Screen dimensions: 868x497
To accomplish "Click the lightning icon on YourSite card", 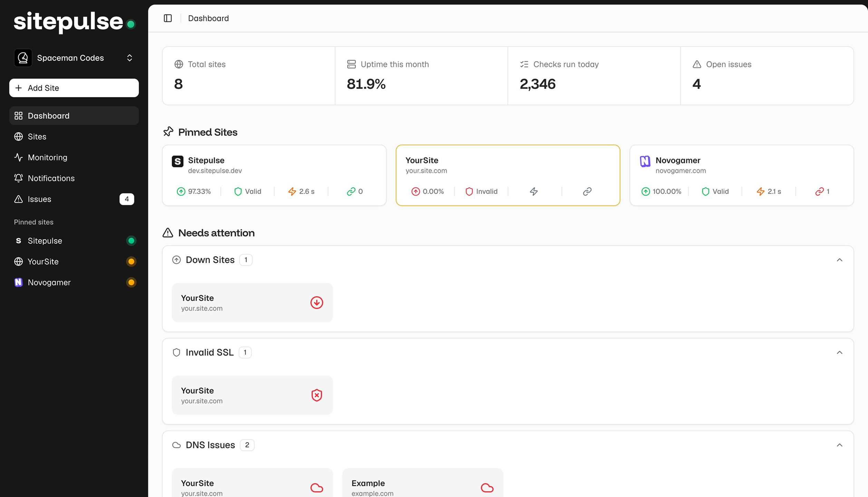I will pos(534,192).
